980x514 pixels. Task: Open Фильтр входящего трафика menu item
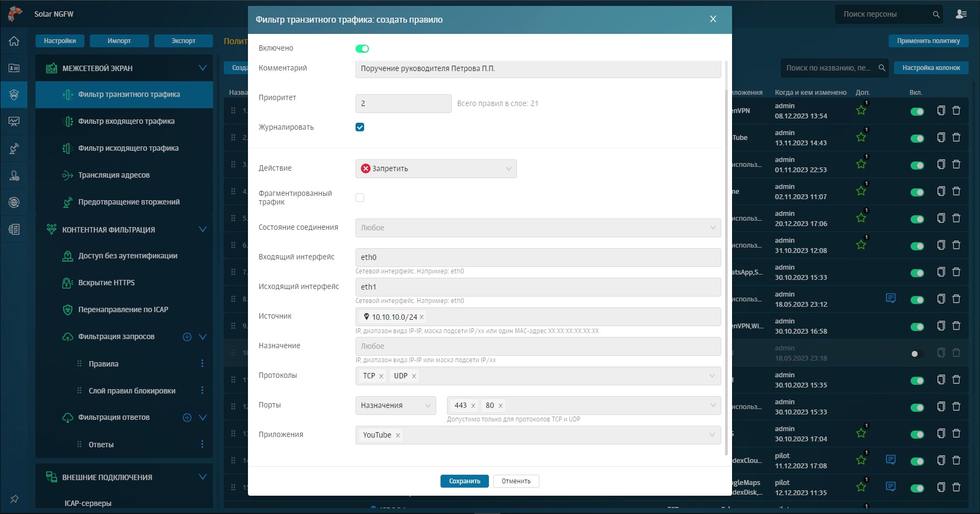(x=126, y=121)
